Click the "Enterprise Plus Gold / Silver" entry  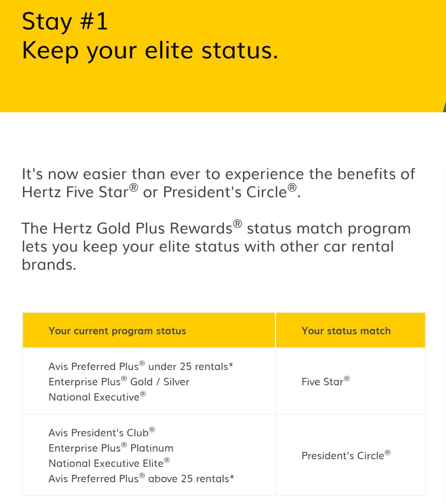click(119, 382)
